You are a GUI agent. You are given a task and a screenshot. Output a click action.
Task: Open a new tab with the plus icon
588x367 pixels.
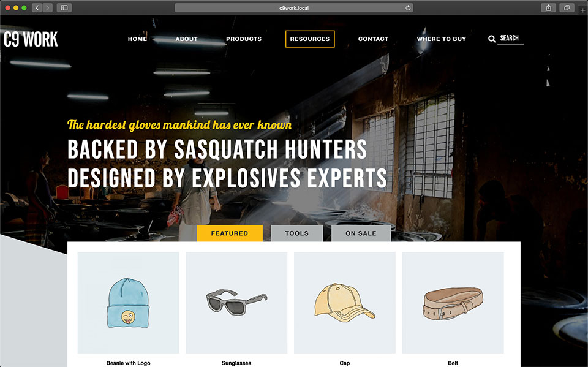(582, 10)
